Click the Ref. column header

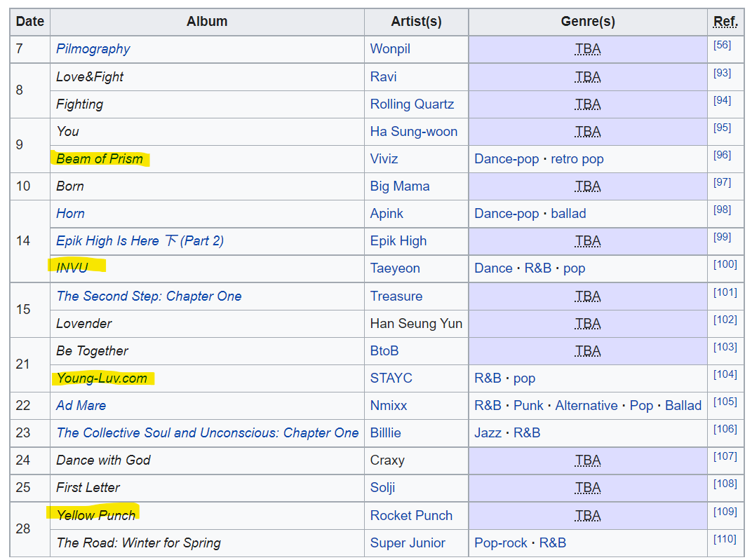point(725,22)
